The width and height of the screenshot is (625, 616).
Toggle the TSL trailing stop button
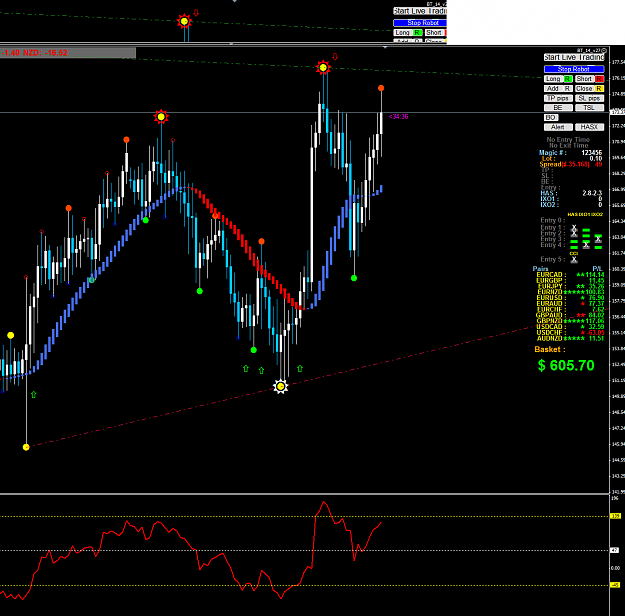[x=590, y=108]
